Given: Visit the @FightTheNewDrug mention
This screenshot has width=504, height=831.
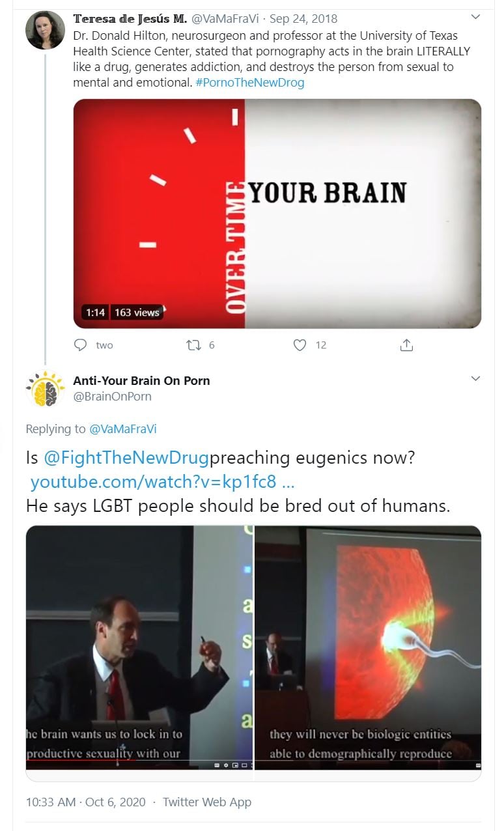Looking at the screenshot, I should tap(126, 458).
